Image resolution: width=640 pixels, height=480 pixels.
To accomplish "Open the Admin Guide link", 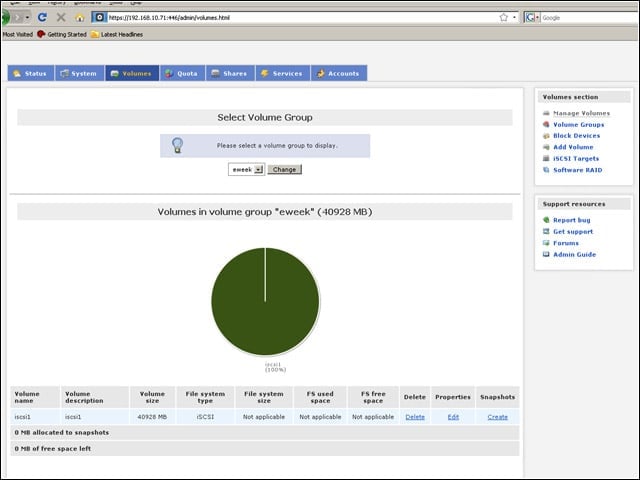I will (x=574, y=254).
